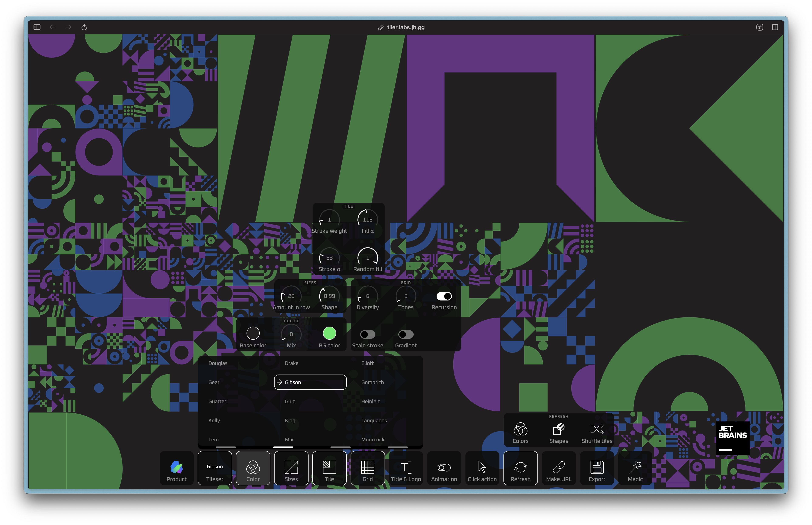
Task: Choose Guin from tileset list
Action: click(290, 401)
